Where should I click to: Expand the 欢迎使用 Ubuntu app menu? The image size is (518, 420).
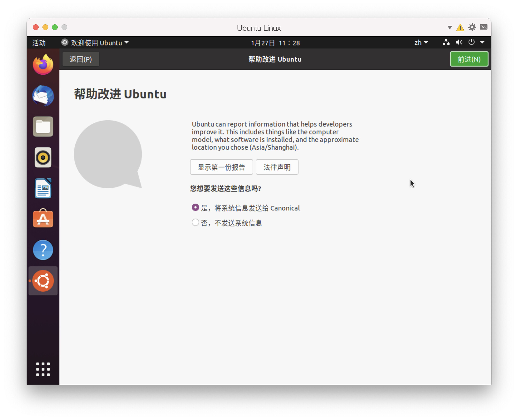coord(95,43)
